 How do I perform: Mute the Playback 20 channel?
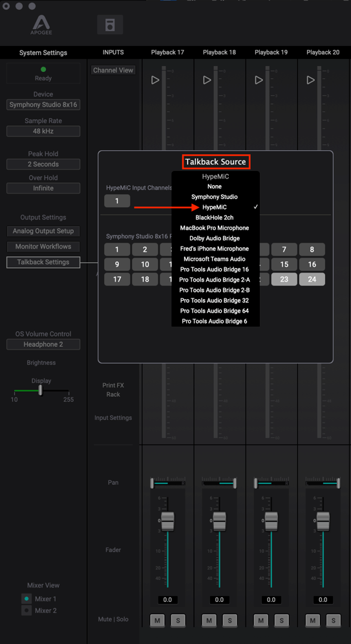(313, 620)
